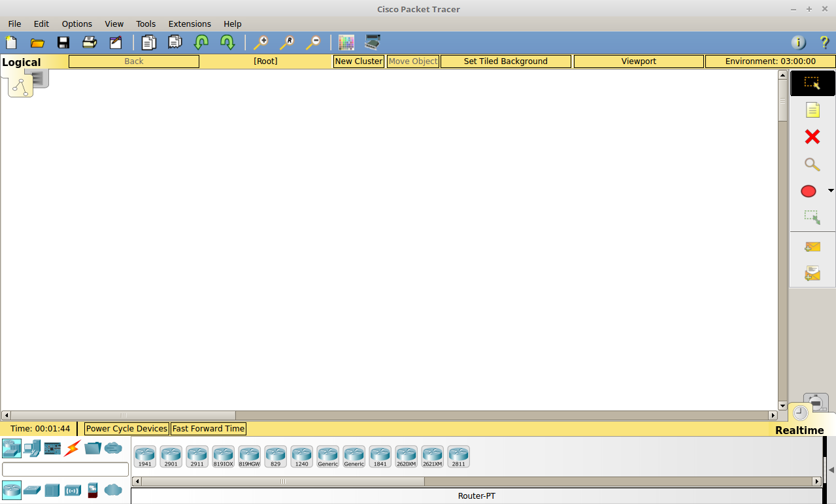
Task: Pick the 2911 router device
Action: pos(197,456)
